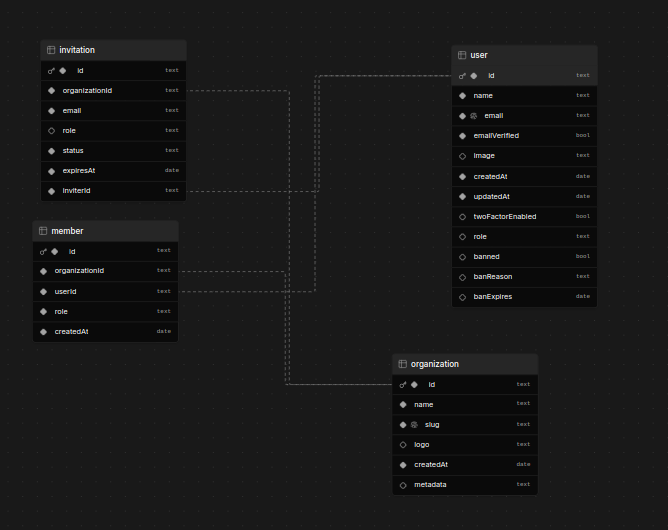Screen dimensions: 668x530
Task: Click the hollow diamond next to invitation role
Action: tap(51, 131)
